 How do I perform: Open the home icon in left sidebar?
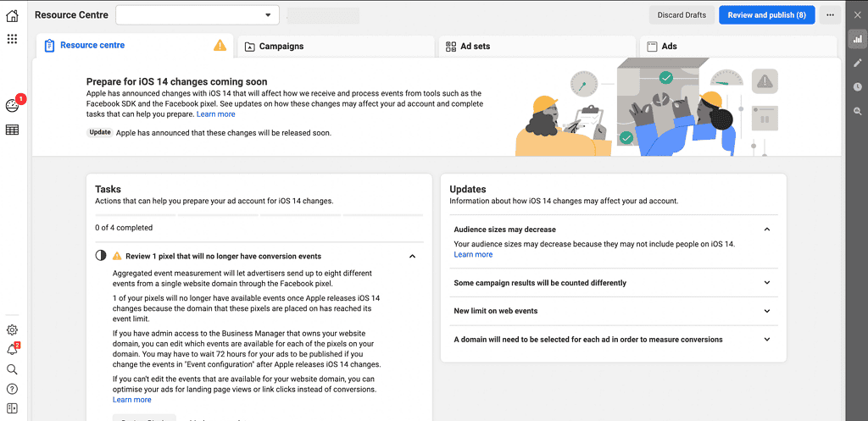pos(12,15)
